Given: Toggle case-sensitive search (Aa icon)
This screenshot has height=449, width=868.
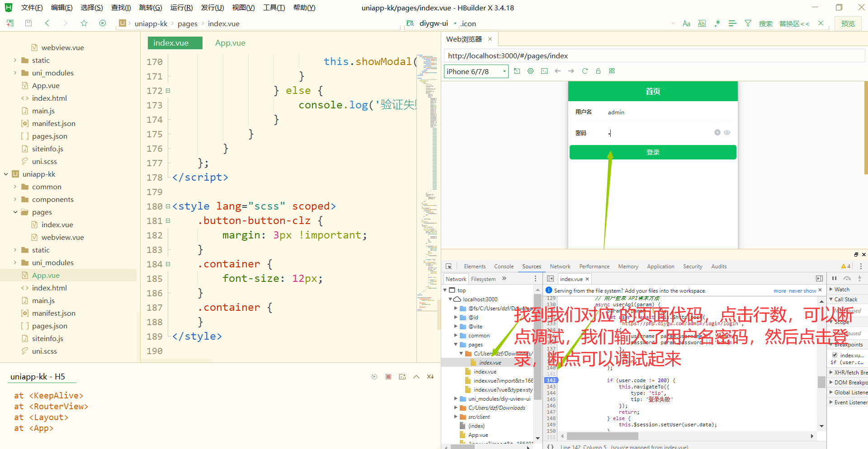Looking at the screenshot, I should click(x=686, y=23).
